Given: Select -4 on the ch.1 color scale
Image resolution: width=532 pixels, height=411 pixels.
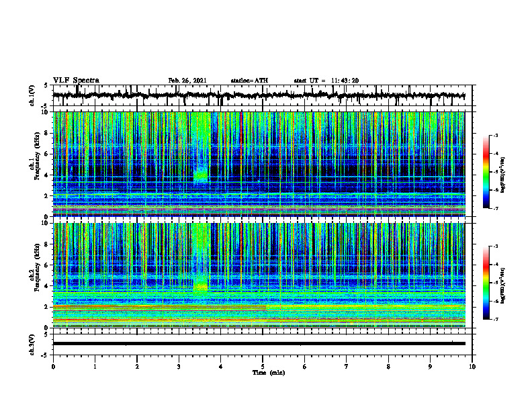Looking at the screenshot, I should (x=496, y=154).
